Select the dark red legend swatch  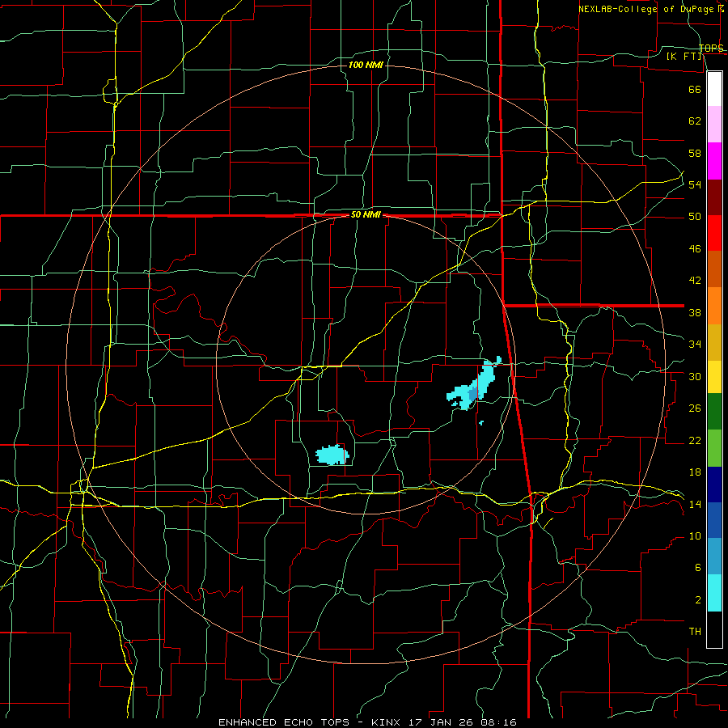[x=714, y=197]
